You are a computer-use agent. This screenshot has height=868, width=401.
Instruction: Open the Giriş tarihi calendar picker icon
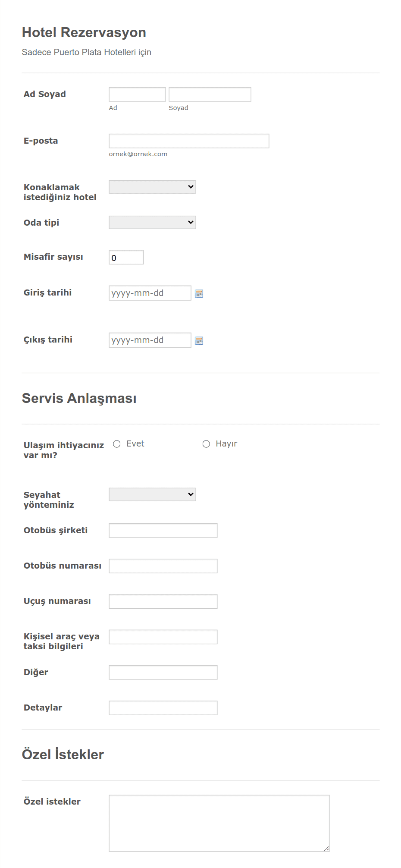pos(199,294)
